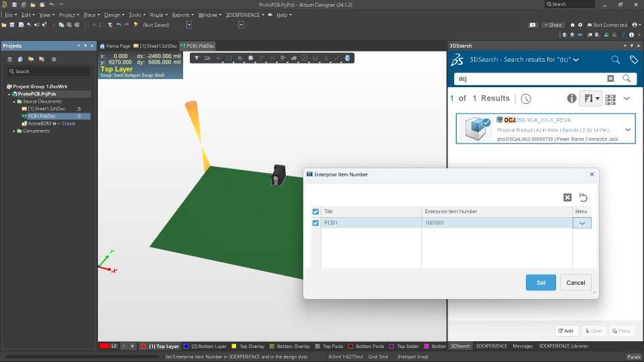644x362 pixels.
Task: Click the clear filter funnel icon in main toolbar
Action: point(110,25)
